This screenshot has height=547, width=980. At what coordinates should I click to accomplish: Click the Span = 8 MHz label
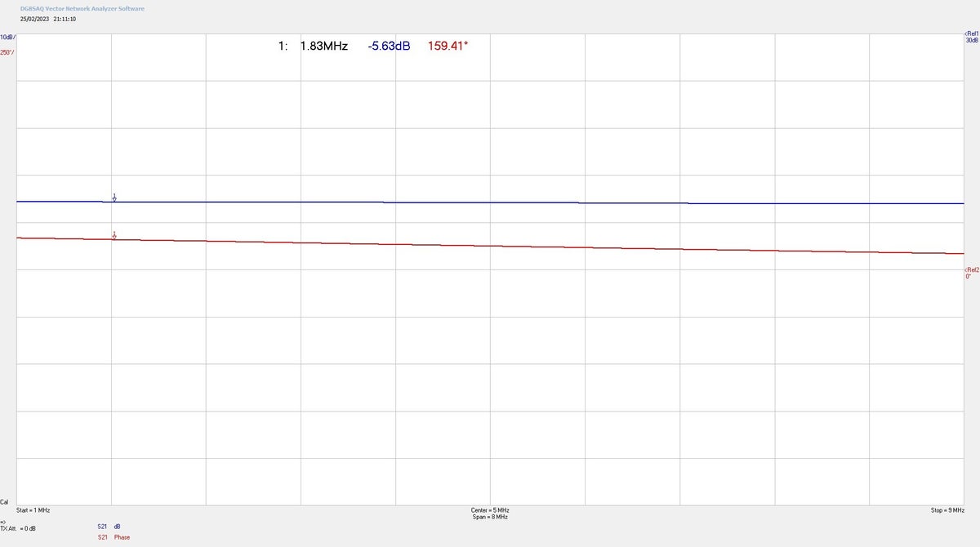490,517
